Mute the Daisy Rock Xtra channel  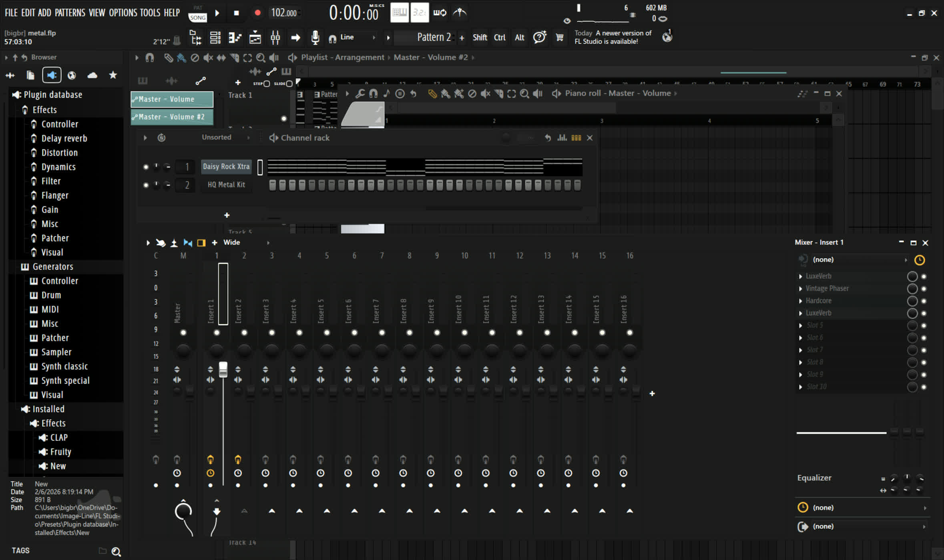pos(146,167)
